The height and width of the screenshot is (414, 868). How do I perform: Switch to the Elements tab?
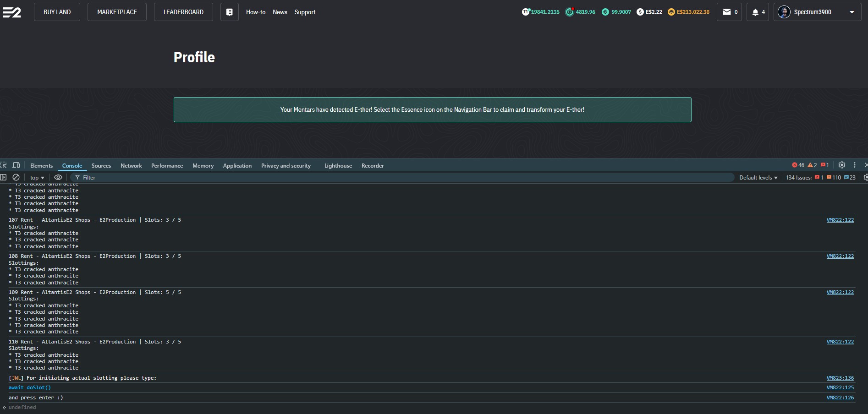pos(41,166)
